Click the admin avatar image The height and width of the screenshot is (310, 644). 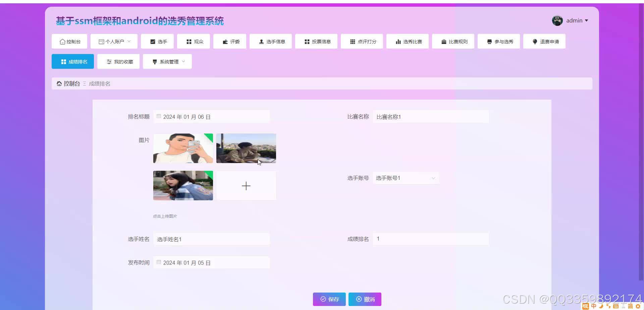[x=557, y=20]
